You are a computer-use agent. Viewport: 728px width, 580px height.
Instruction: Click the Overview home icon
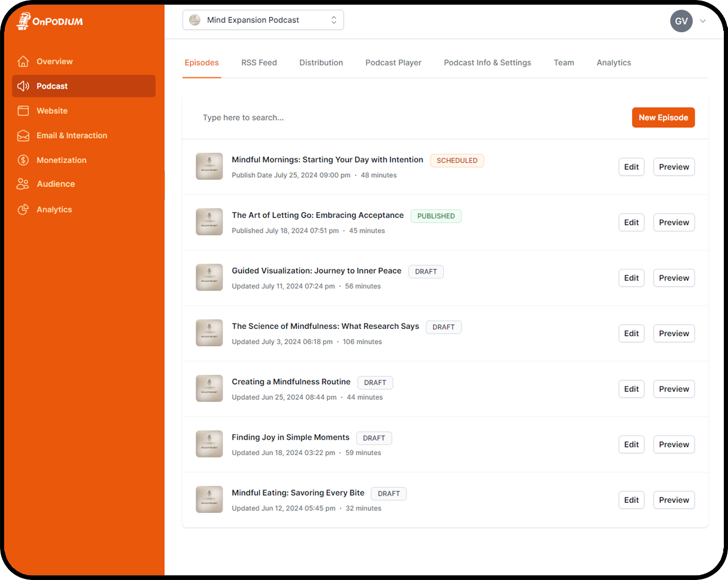coord(23,61)
